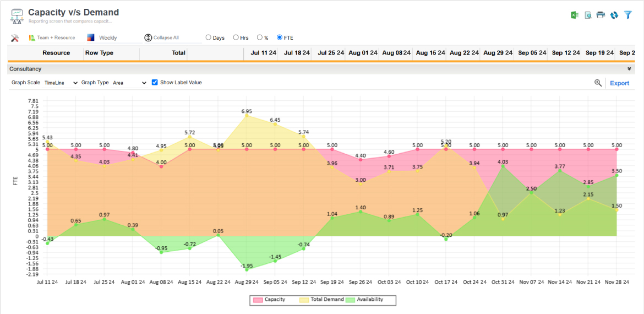Screen dimensions: 644x314
Task: Click the Team + Resource grouping icon
Action: coord(31,38)
